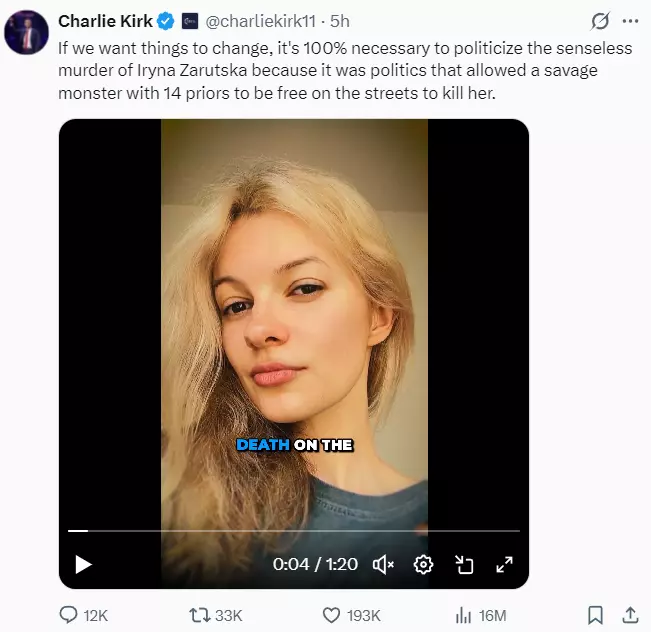Open the three-dot more options menu
This screenshot has height=632, width=651.
[x=630, y=21]
